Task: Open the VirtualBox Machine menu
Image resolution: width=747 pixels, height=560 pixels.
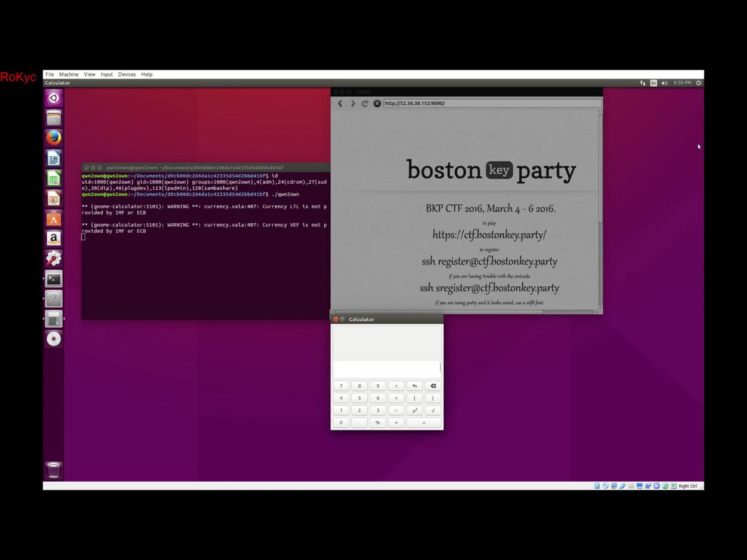Action: pyautogui.click(x=69, y=74)
